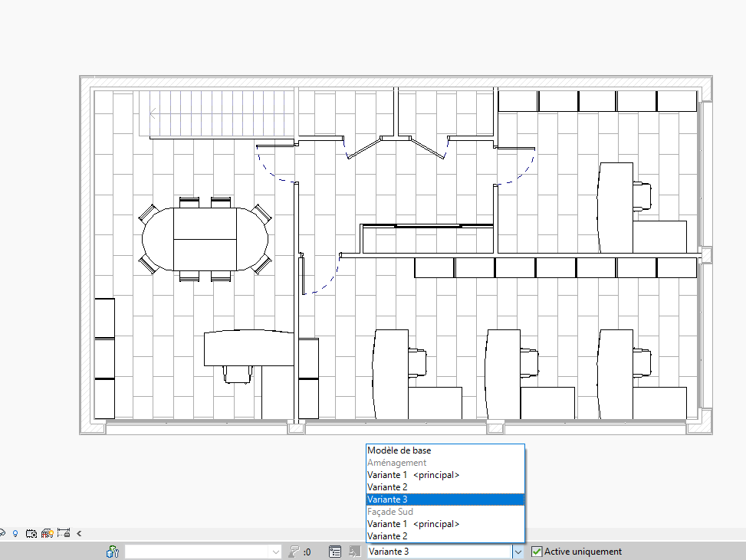
Task: Click the Reveal Hidden Elements light bulb icon
Action: coord(15,533)
